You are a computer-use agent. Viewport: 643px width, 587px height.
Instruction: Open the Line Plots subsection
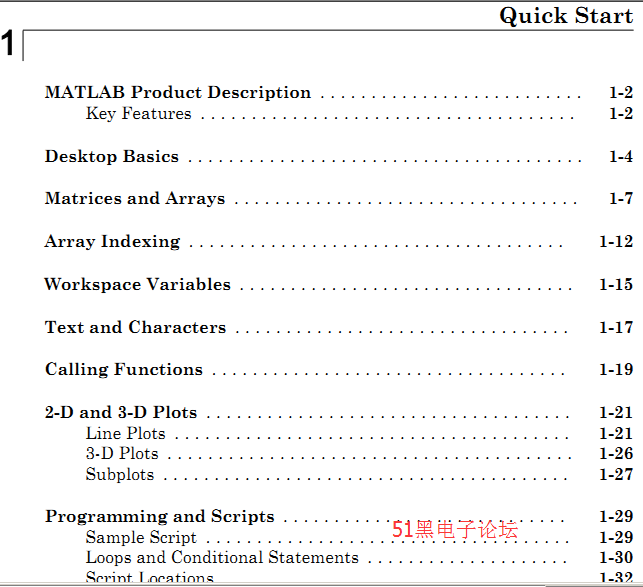point(125,434)
